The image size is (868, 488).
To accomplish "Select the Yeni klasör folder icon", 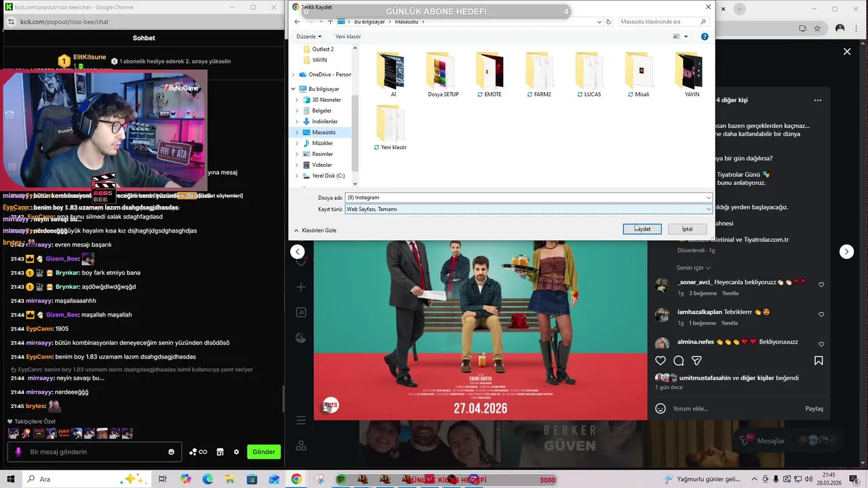I will 391,124.
